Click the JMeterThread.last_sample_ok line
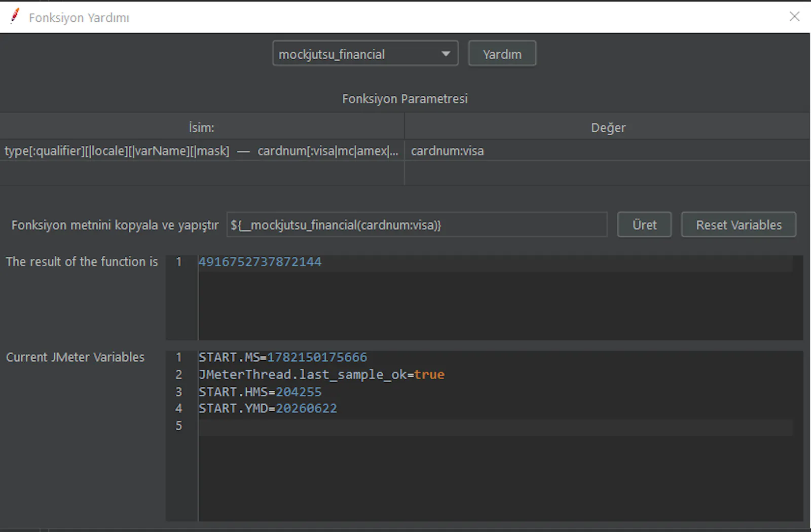The height and width of the screenshot is (532, 811). pos(321,374)
